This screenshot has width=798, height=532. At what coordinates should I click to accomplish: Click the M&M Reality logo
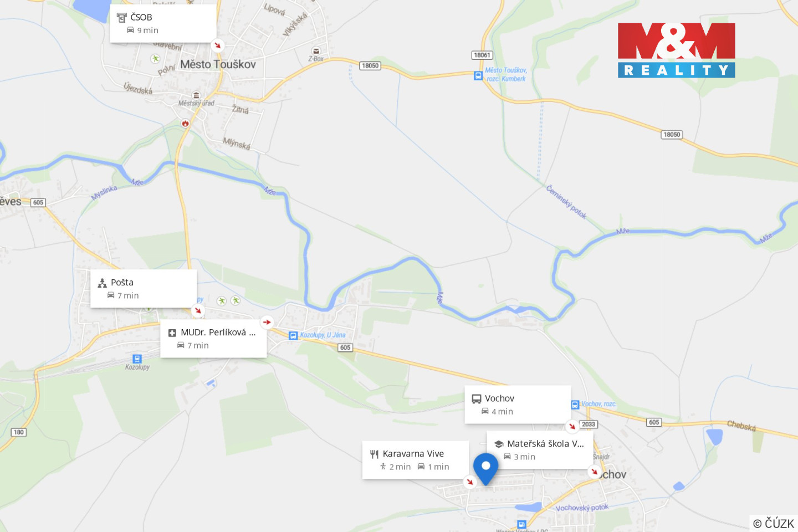click(x=677, y=50)
